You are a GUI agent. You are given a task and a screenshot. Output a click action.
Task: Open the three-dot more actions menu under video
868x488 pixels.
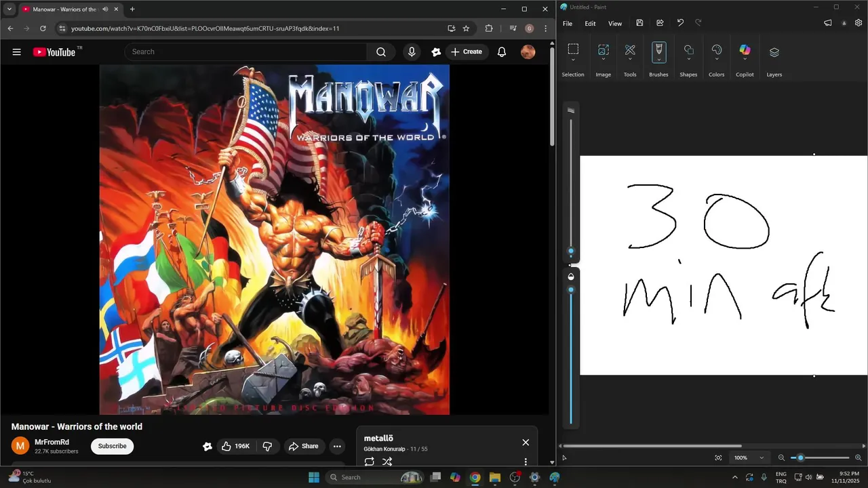pos(337,446)
